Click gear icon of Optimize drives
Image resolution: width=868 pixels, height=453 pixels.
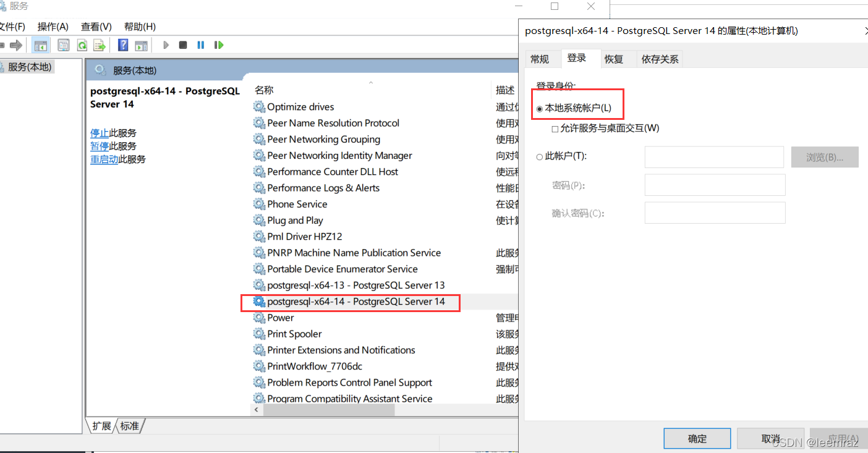[259, 107]
